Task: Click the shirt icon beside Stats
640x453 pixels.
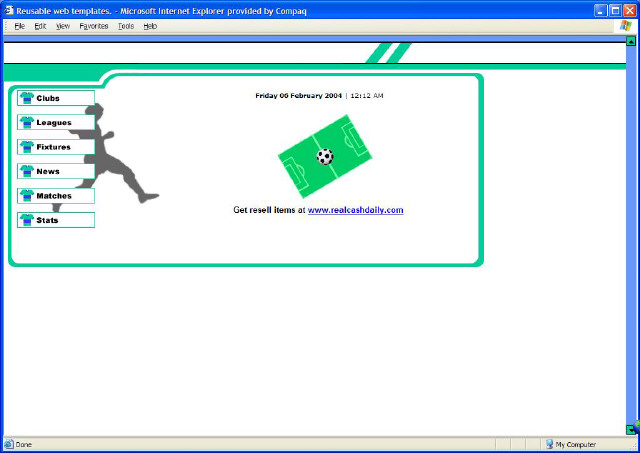Action: point(27,220)
